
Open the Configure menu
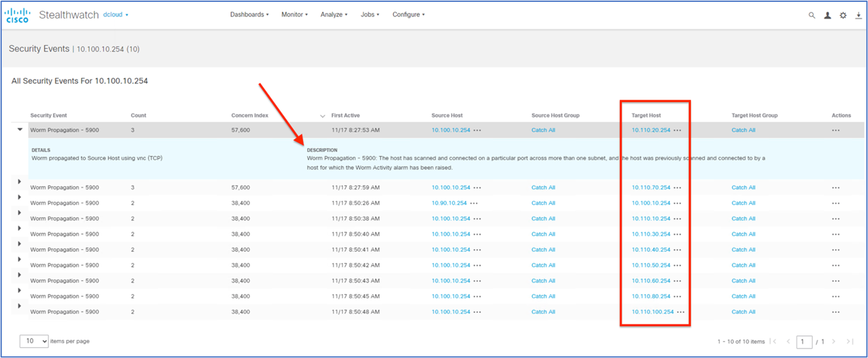click(x=409, y=15)
